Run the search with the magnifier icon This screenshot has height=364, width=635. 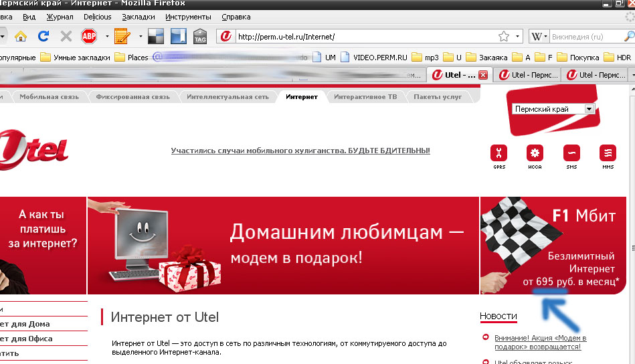click(630, 36)
